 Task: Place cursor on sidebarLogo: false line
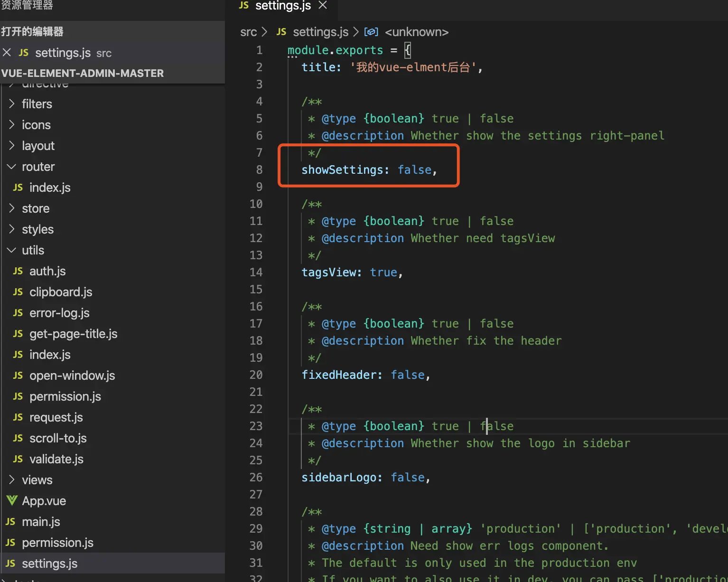click(366, 477)
